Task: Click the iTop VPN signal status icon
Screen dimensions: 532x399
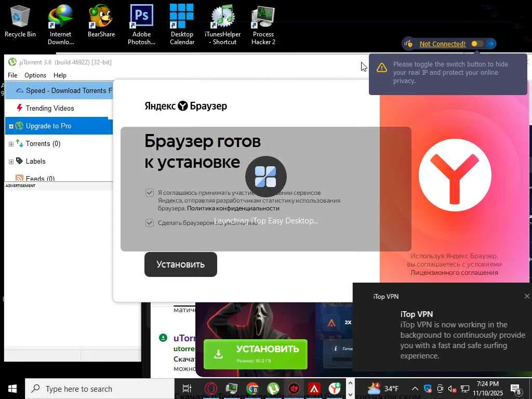Action: pos(408,44)
